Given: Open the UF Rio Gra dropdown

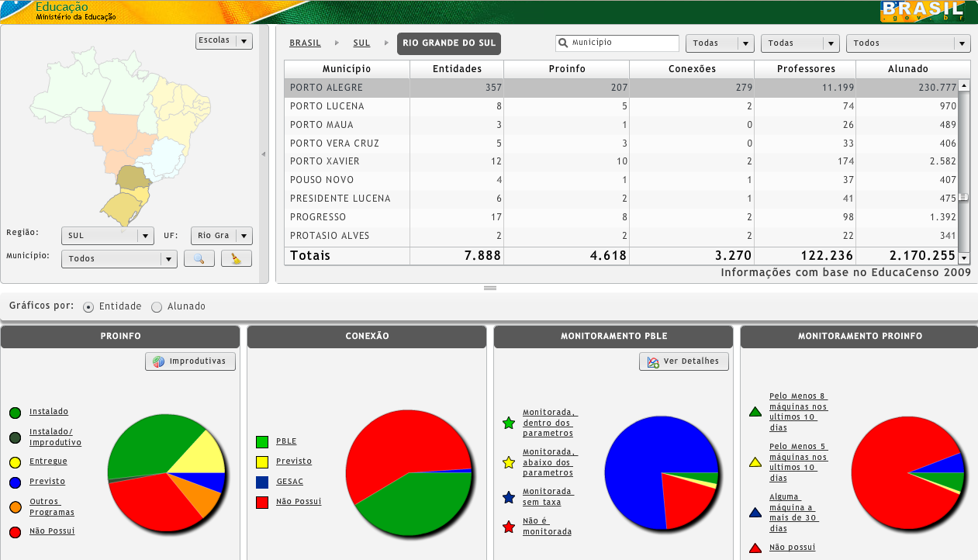Looking at the screenshot, I should point(222,236).
